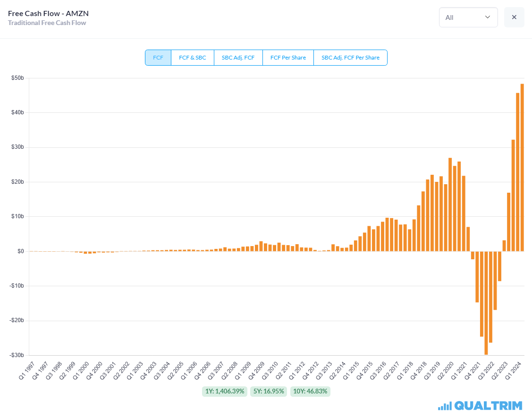Click the -$10b y-axis label
532x418 pixels.
pos(17,286)
